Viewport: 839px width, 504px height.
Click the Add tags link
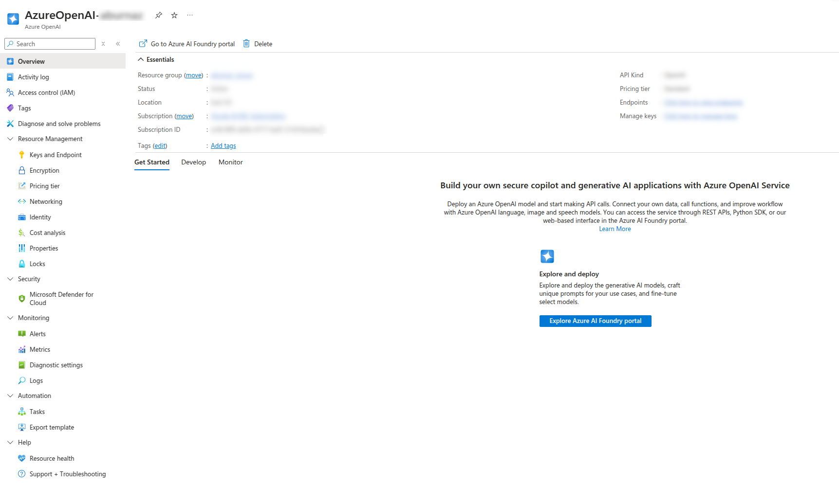(224, 146)
